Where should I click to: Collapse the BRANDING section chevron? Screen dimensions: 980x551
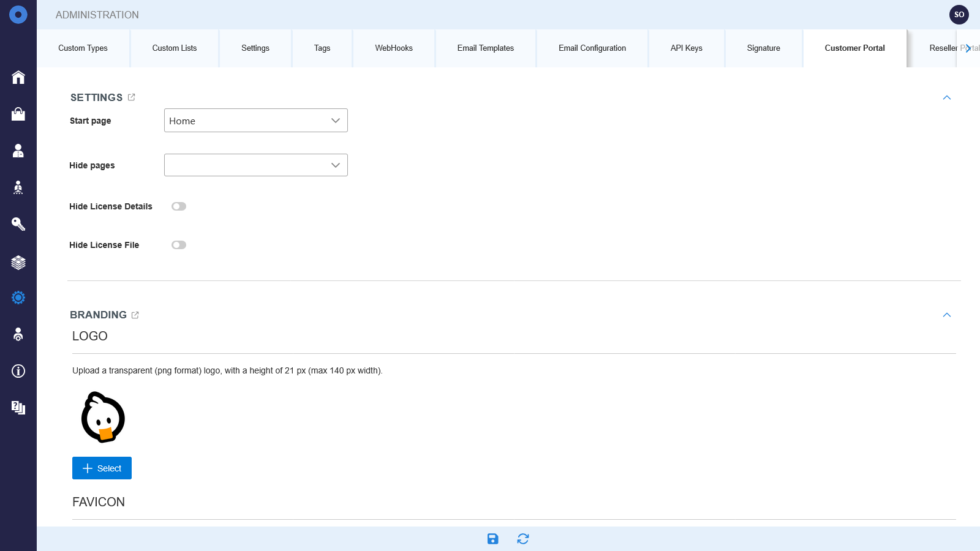947,315
